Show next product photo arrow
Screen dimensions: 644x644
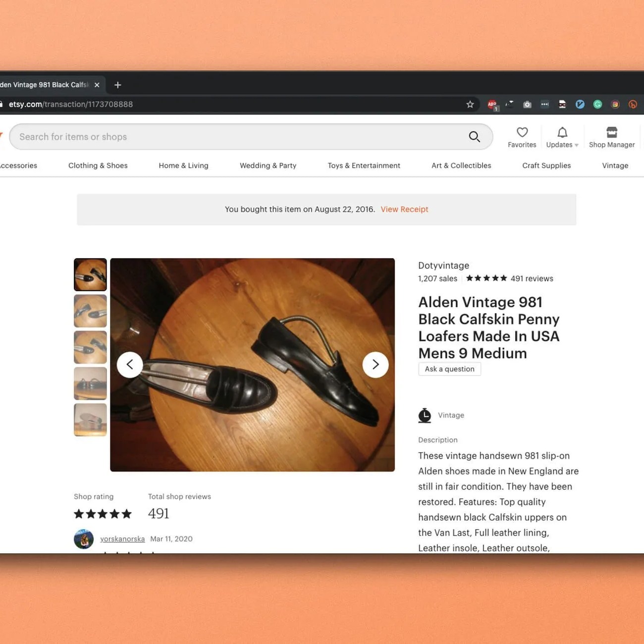click(x=376, y=365)
